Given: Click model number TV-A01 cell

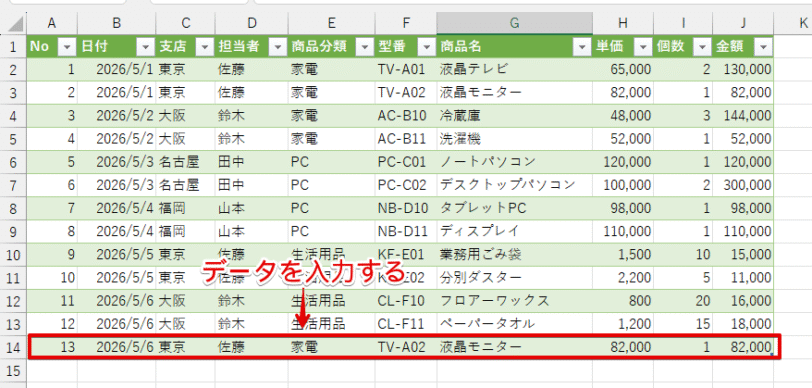Looking at the screenshot, I should tap(406, 69).
